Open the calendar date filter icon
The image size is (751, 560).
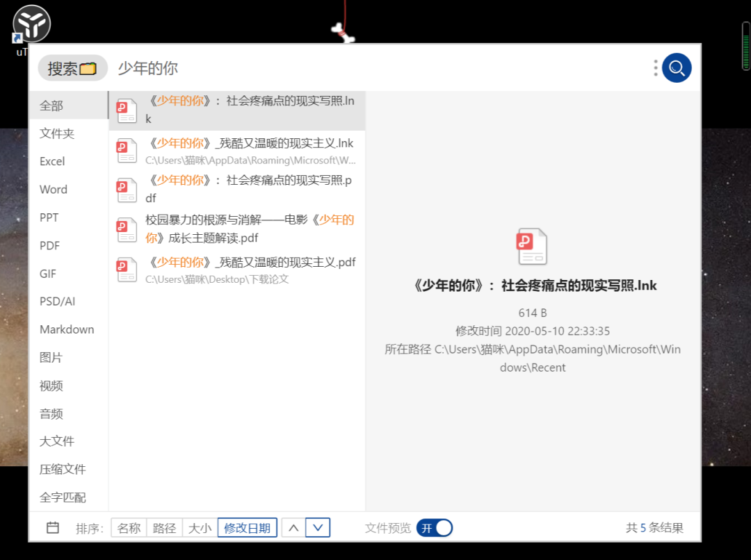pyautogui.click(x=53, y=527)
